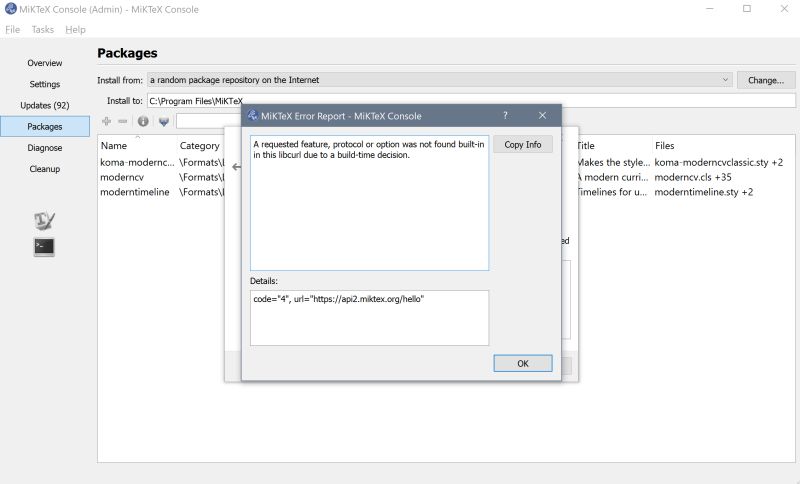The image size is (800, 484).
Task: Open the Tasks menu
Action: (x=43, y=30)
